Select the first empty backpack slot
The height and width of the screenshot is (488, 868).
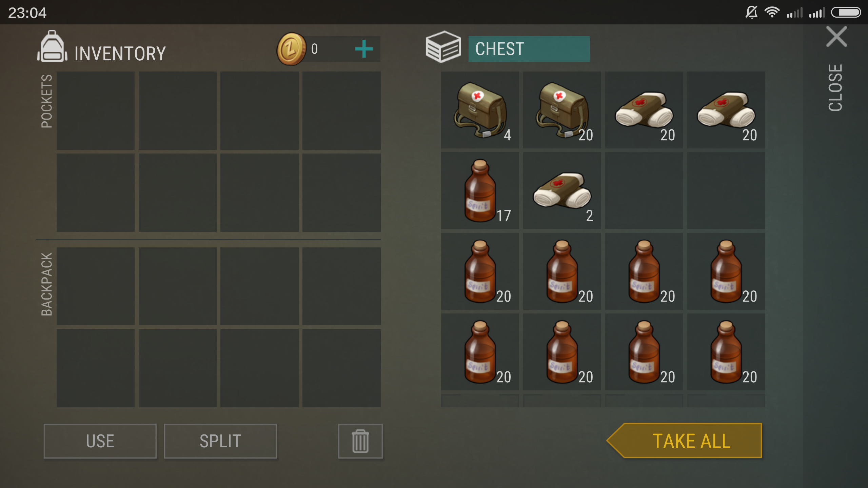click(95, 286)
